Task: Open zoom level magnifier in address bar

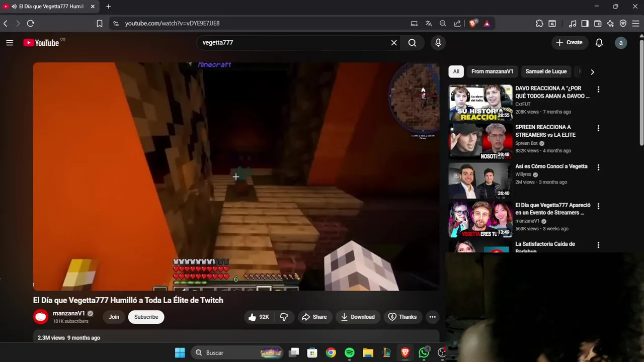Action: [x=443, y=23]
